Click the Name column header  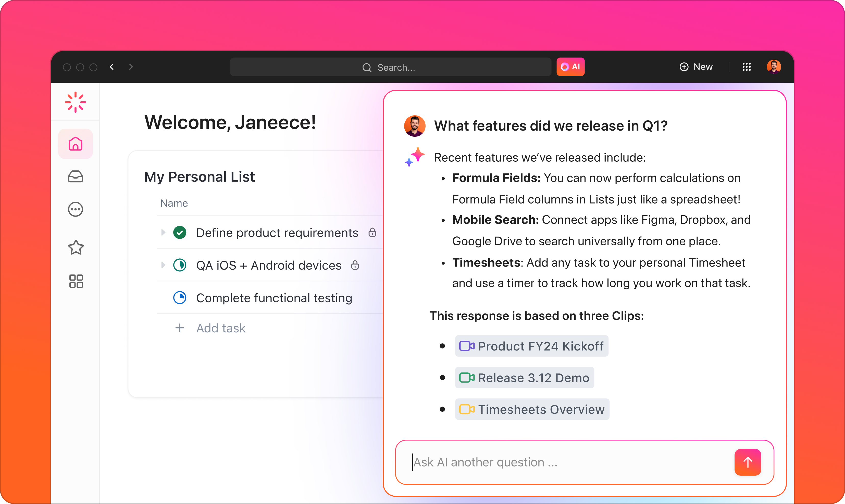point(174,203)
